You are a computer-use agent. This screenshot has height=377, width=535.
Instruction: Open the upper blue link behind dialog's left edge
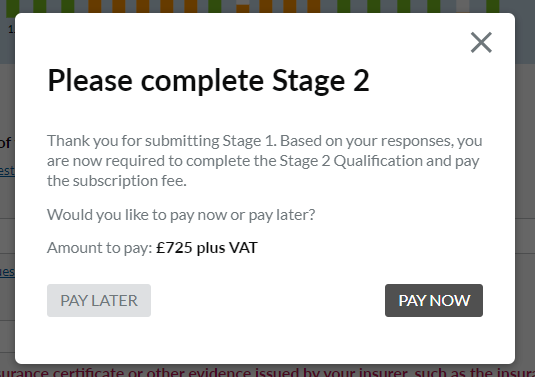point(7,171)
